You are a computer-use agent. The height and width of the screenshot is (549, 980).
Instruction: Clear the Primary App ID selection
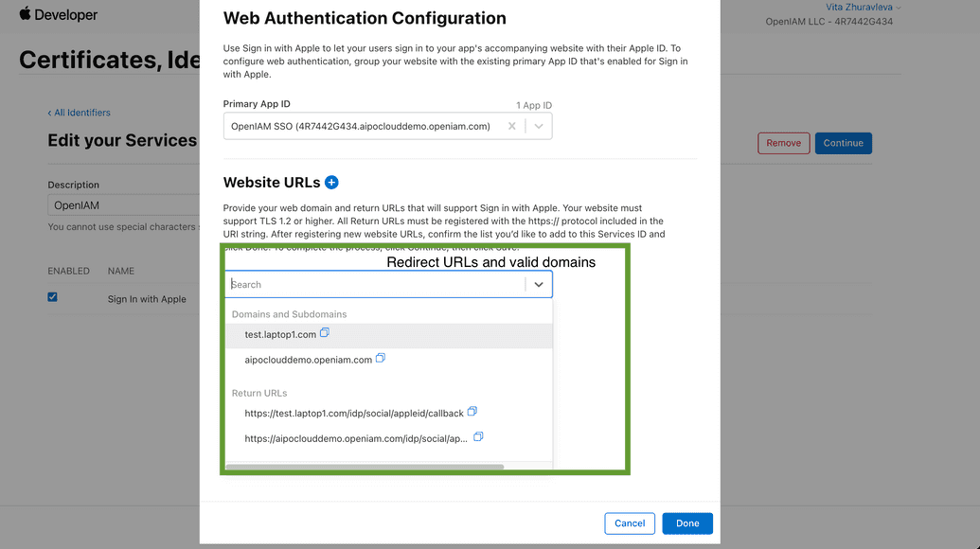point(512,126)
